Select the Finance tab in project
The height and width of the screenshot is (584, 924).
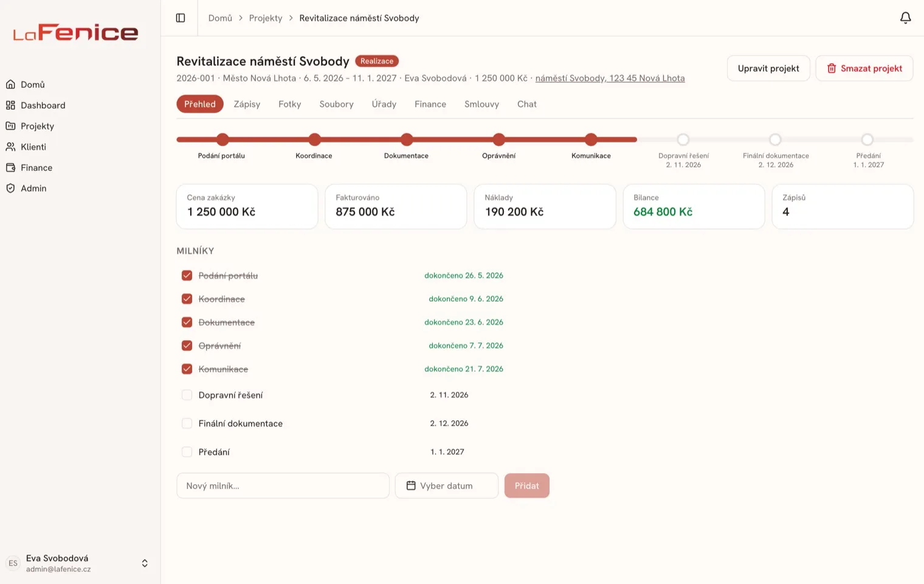[x=430, y=104]
